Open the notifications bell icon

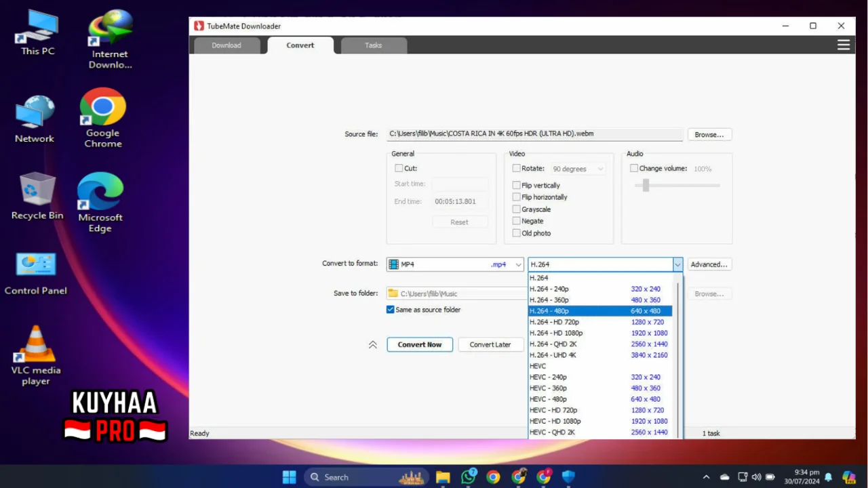[828, 477]
